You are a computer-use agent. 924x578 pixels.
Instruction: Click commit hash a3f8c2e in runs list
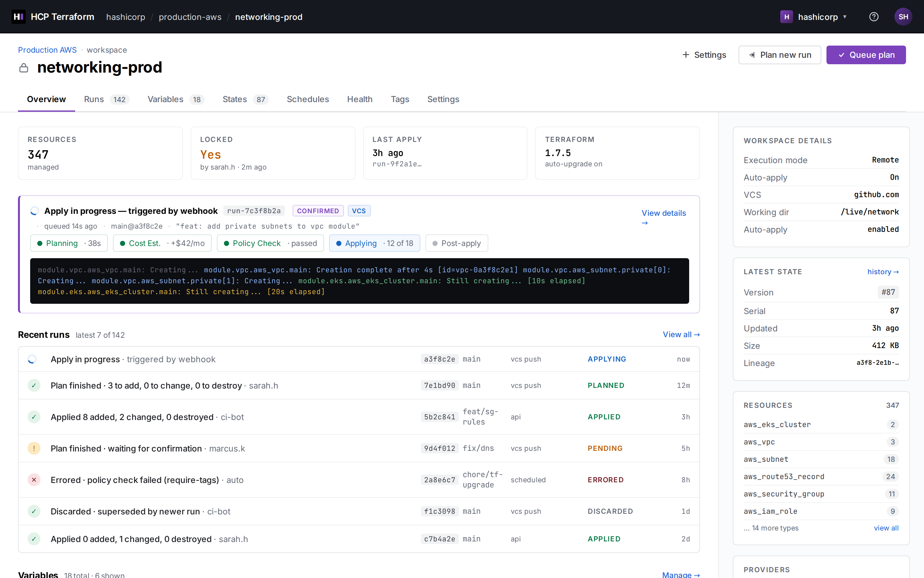click(440, 359)
